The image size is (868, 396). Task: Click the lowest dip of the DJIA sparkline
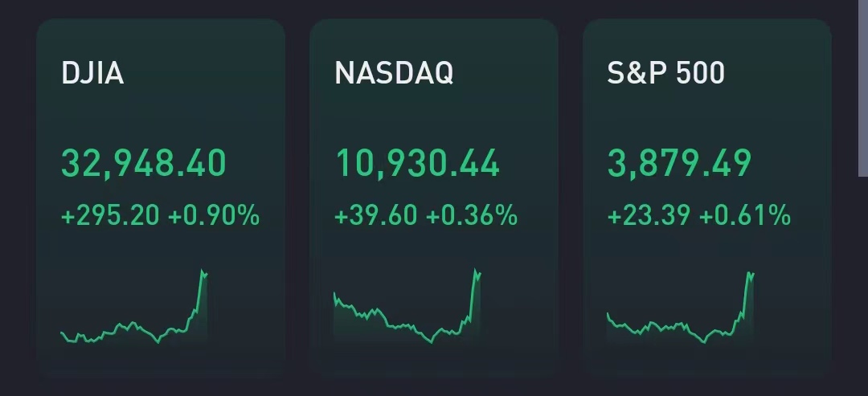click(x=158, y=341)
